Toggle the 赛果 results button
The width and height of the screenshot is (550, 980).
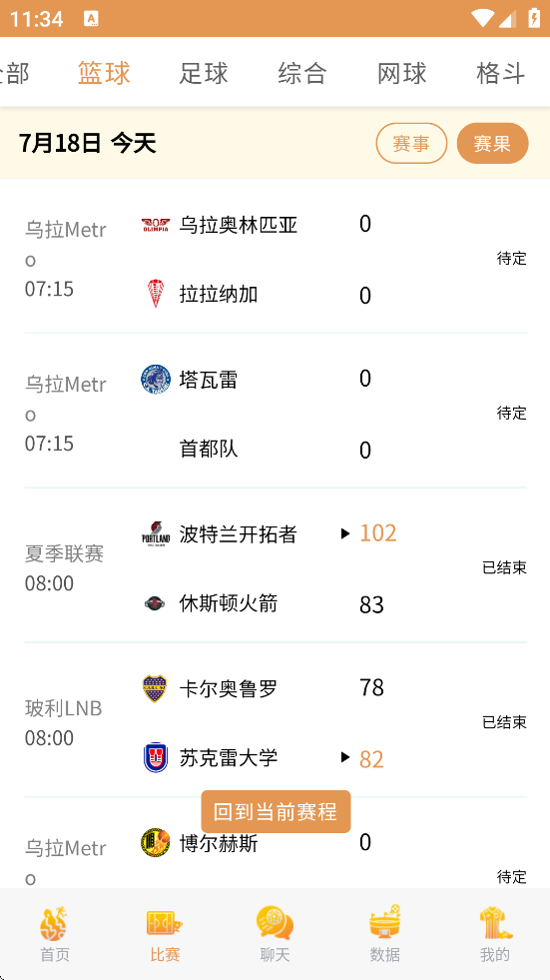(x=492, y=143)
